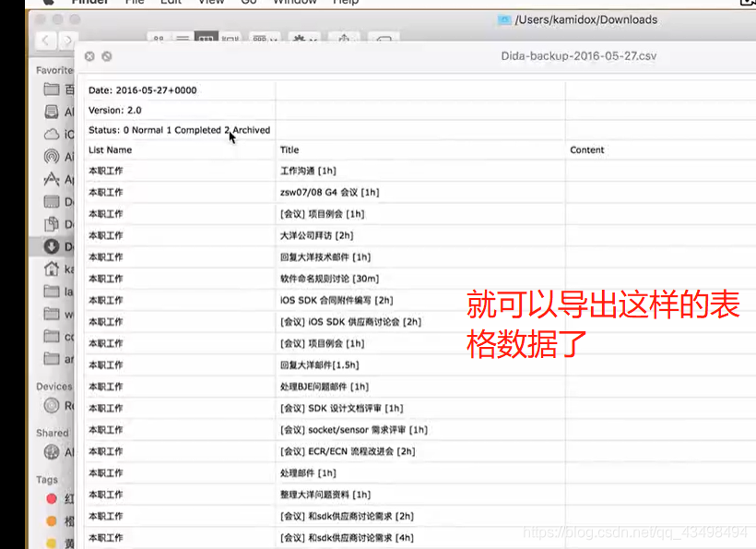Click the Share toolbar button
The image size is (756, 549).
pyautogui.click(x=344, y=38)
